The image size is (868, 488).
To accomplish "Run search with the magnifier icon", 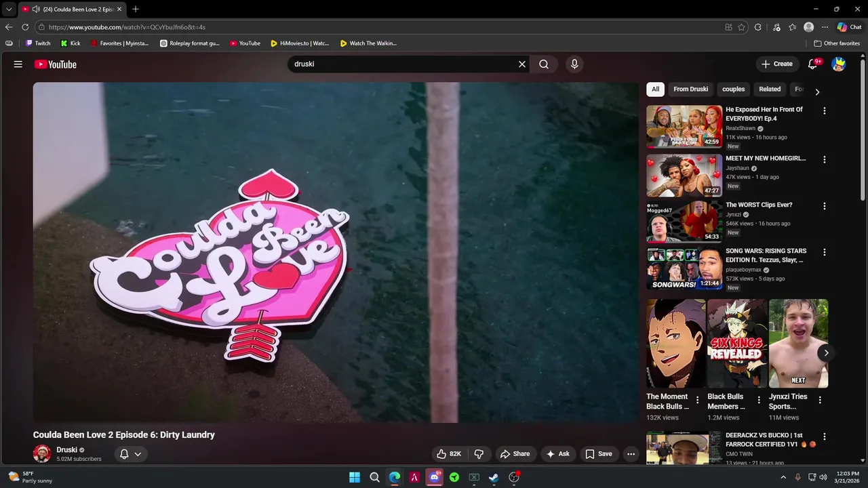I will click(544, 64).
